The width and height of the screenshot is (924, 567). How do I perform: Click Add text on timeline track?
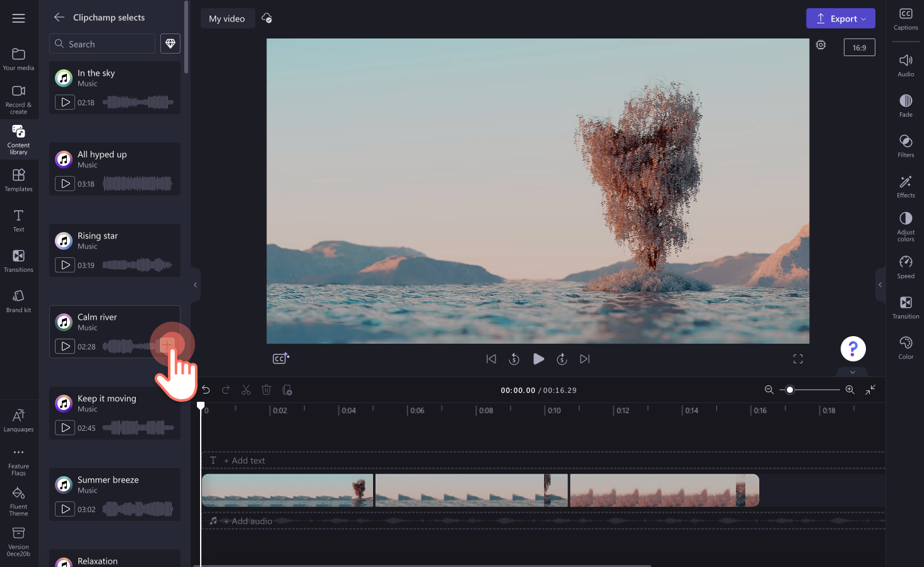point(245,460)
